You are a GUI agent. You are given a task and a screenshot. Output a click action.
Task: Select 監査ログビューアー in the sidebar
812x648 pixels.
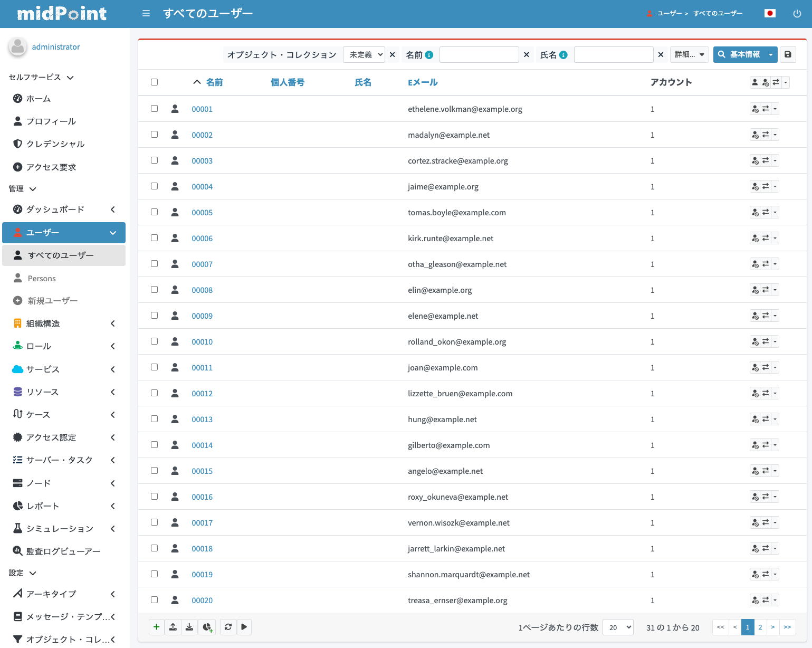(x=64, y=551)
